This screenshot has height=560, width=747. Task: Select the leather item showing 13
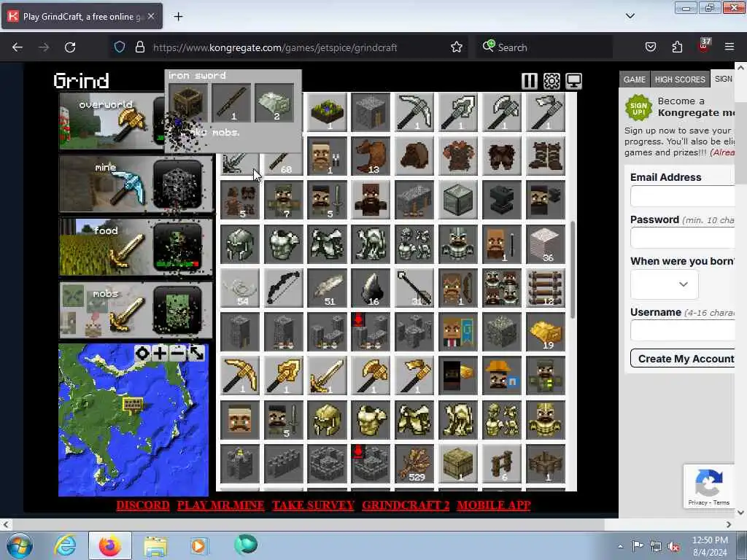click(371, 156)
